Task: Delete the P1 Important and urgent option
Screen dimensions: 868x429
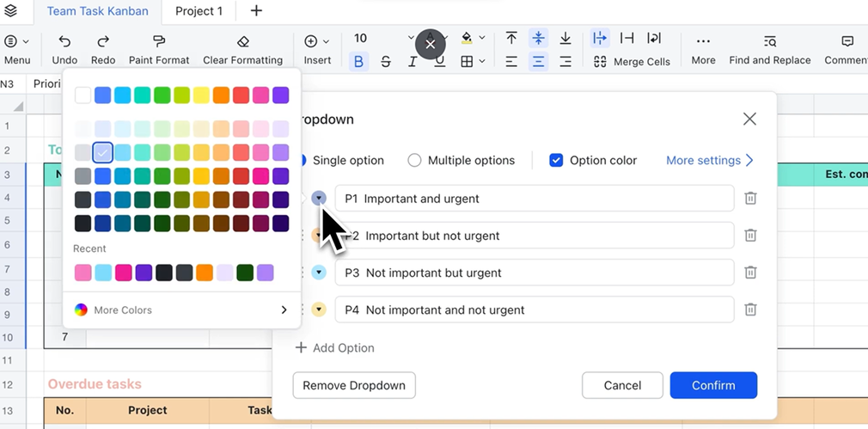Action: point(750,199)
